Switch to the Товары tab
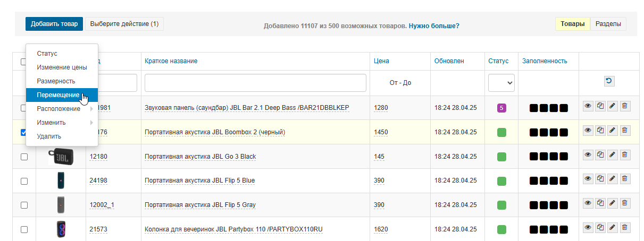The width and height of the screenshot is (644, 241). tap(573, 24)
